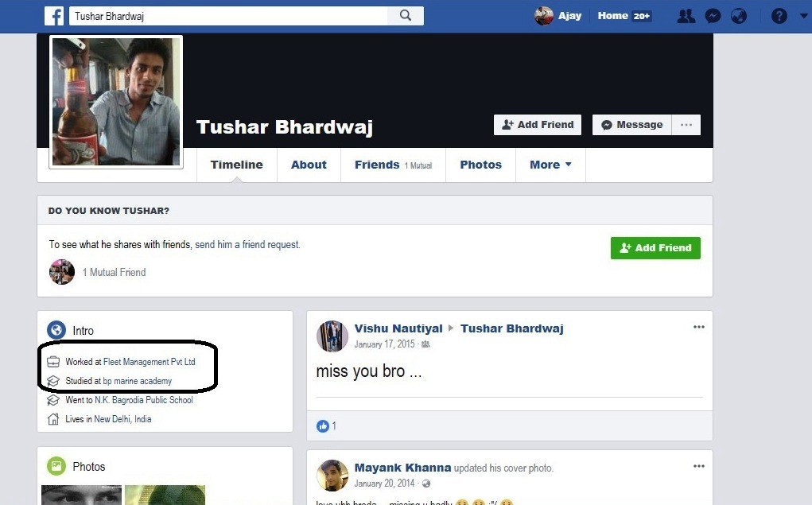Click the Facebook logo icon
This screenshot has height=505, width=812.
[54, 16]
